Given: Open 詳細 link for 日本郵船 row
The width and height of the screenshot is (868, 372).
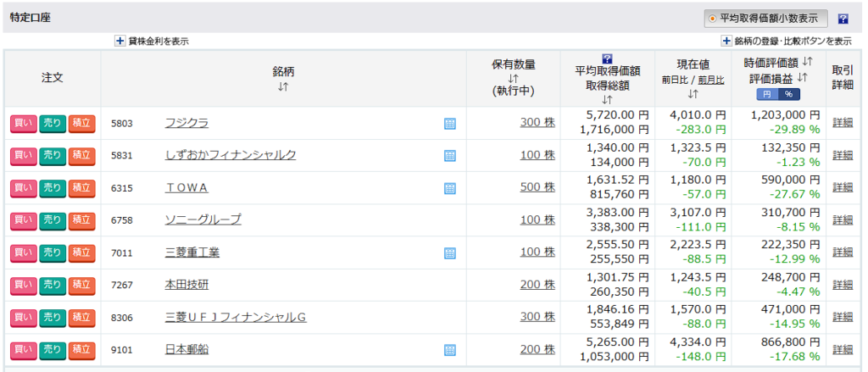Looking at the screenshot, I should pyautogui.click(x=843, y=350).
